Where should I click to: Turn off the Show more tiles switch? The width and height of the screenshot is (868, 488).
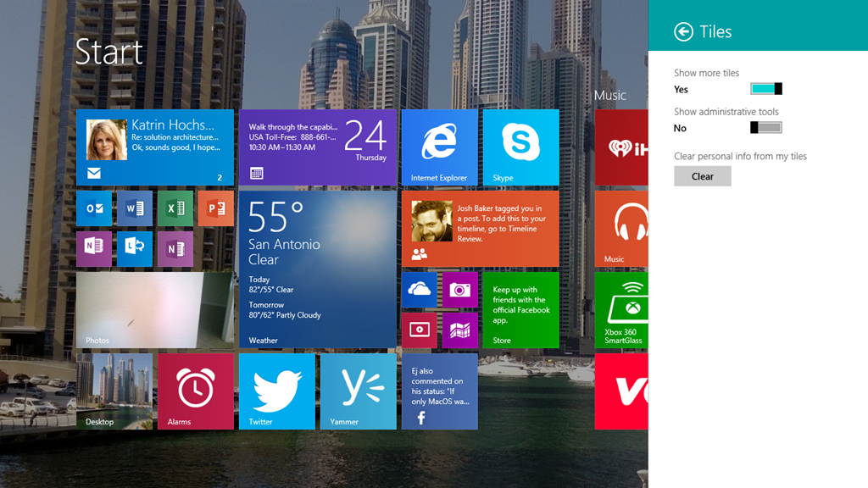[x=766, y=88]
